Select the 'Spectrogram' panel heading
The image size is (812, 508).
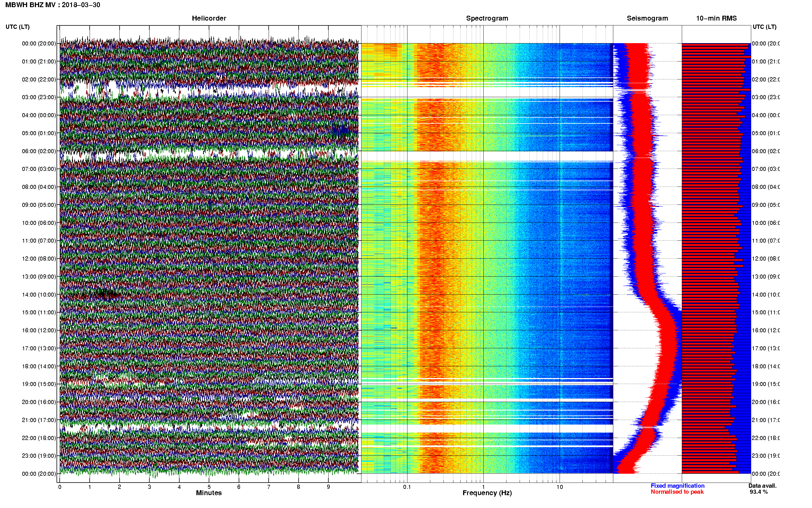(x=487, y=19)
